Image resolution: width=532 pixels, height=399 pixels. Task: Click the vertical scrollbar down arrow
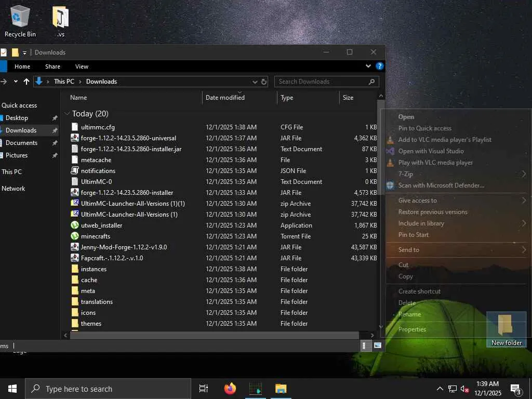pos(381,327)
